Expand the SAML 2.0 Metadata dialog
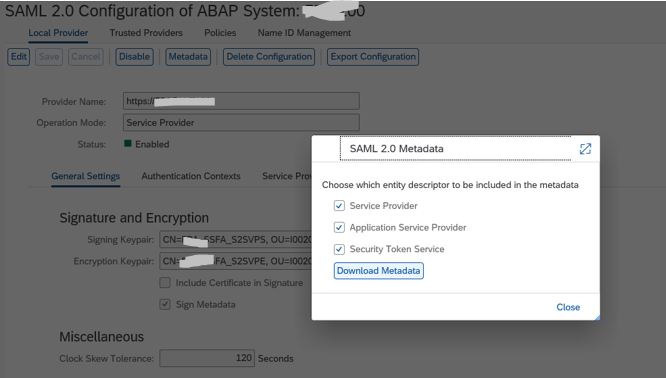The width and height of the screenshot is (666, 378). tap(585, 149)
